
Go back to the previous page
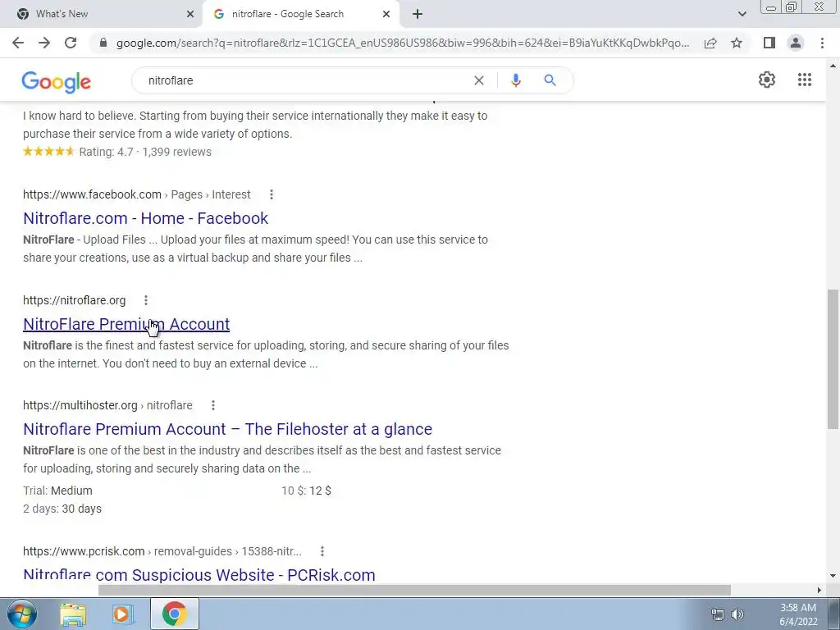(18, 43)
